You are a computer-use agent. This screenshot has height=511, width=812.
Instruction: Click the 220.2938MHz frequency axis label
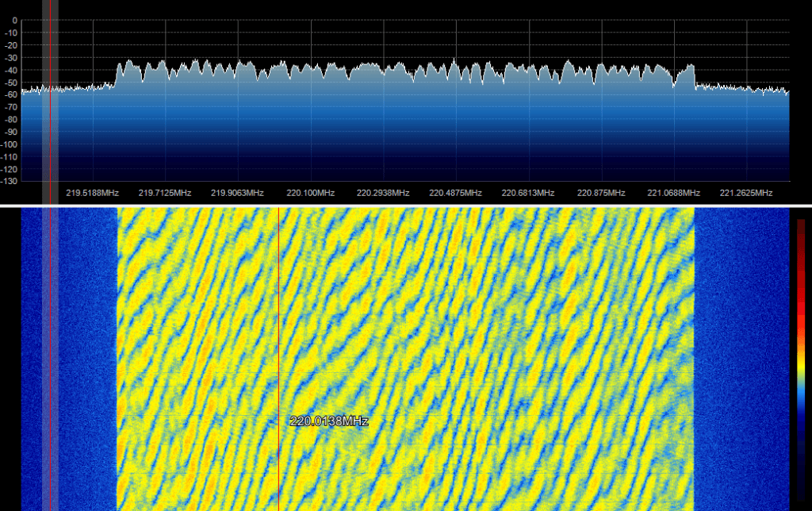[383, 193]
